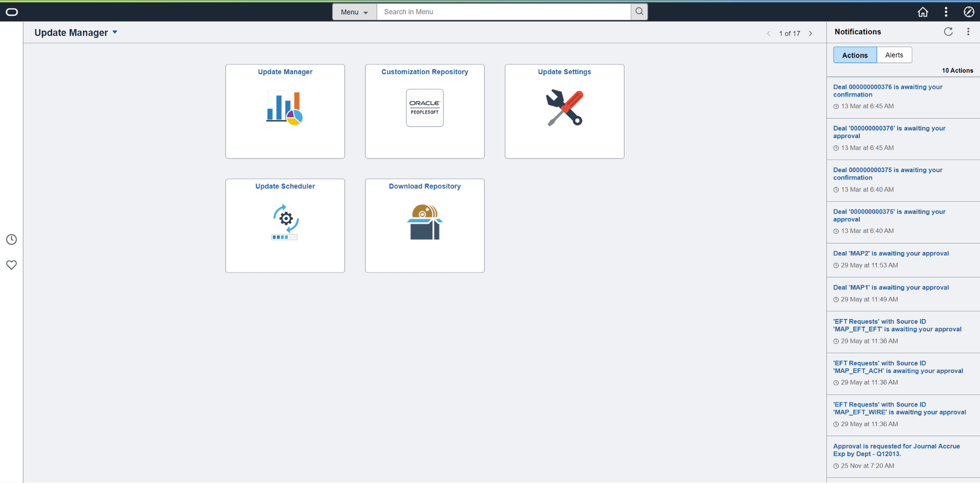Open the Update Settings tile title
This screenshot has height=483, width=980.
pos(564,72)
